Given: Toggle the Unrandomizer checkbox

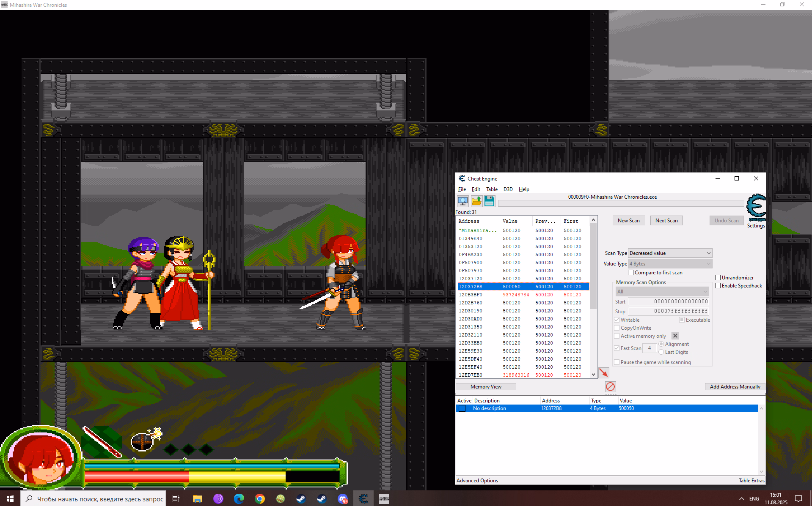Looking at the screenshot, I should [x=718, y=278].
